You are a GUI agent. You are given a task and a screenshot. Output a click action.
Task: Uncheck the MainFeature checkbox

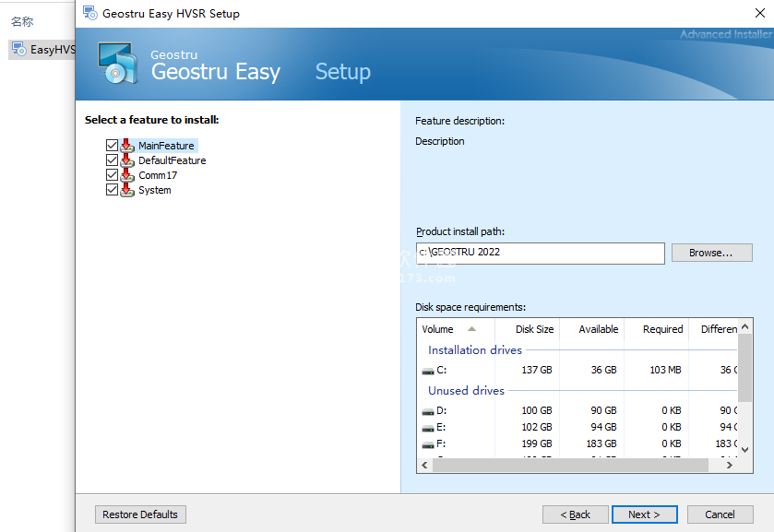click(112, 145)
